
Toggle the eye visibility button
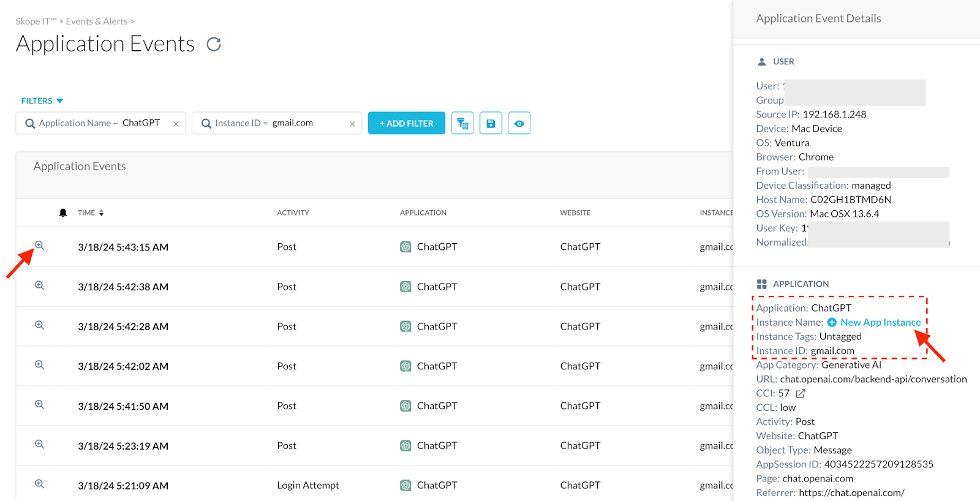519,123
